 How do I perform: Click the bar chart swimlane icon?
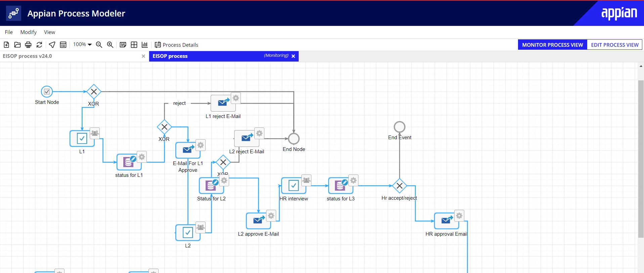point(145,45)
